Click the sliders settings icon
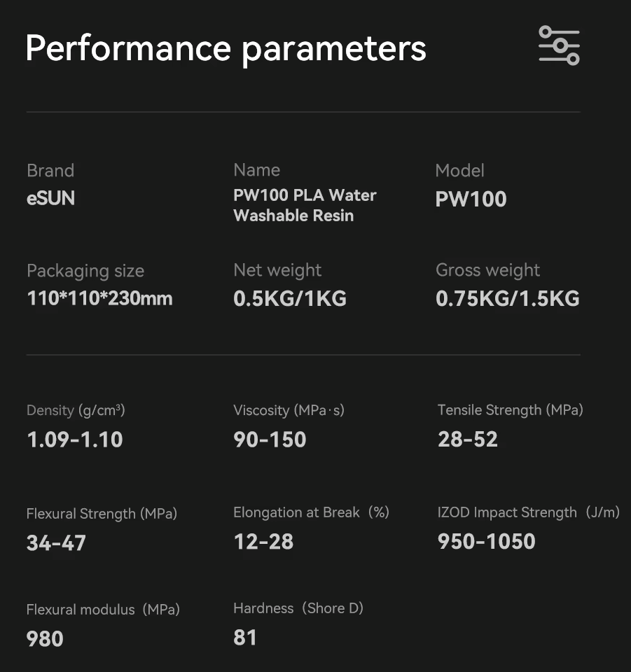Screen dimensions: 631x672 tap(559, 45)
